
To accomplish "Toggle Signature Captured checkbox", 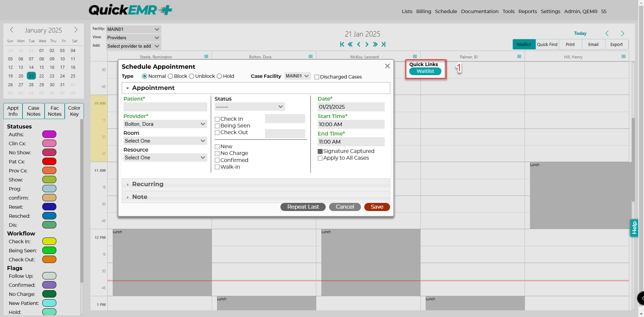I will [320, 151].
